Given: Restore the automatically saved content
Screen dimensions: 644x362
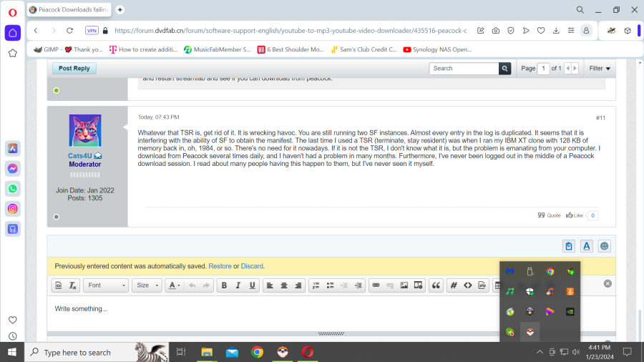Looking at the screenshot, I should click(x=220, y=266).
